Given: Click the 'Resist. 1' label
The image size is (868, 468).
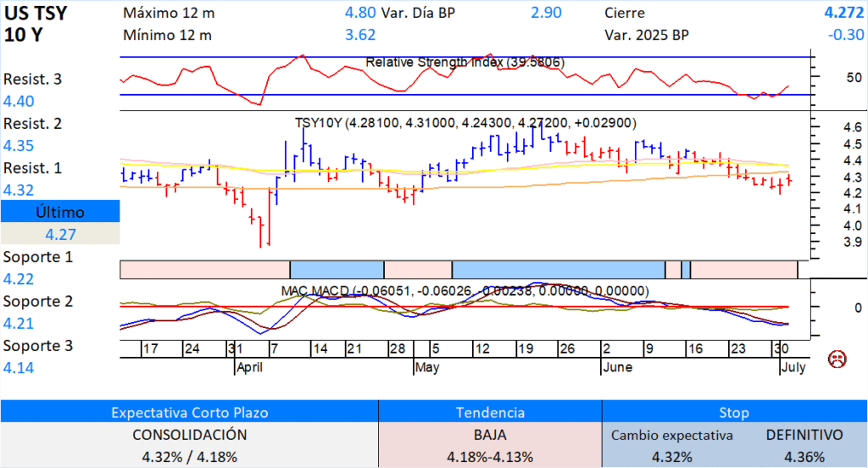Looking at the screenshot, I should point(33,168).
